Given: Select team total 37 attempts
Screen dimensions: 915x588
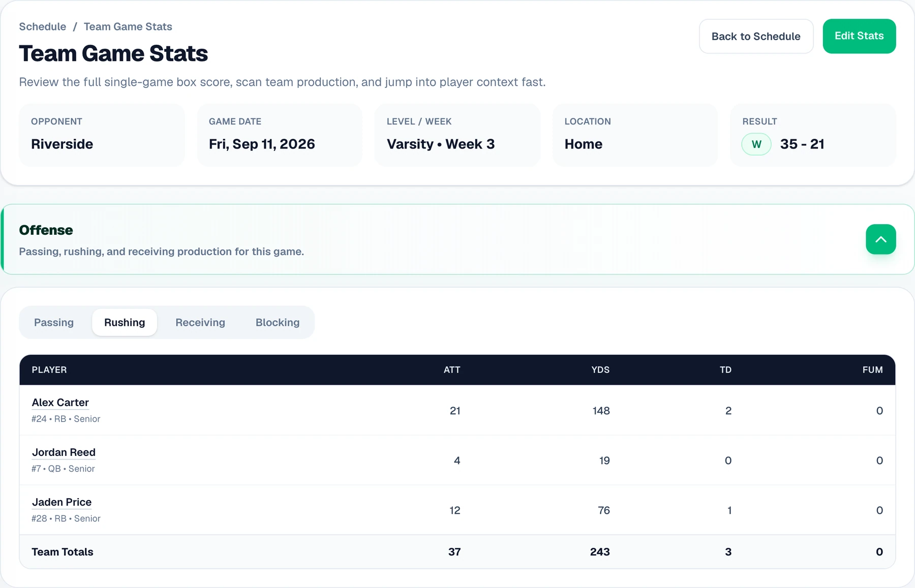Looking at the screenshot, I should [454, 552].
